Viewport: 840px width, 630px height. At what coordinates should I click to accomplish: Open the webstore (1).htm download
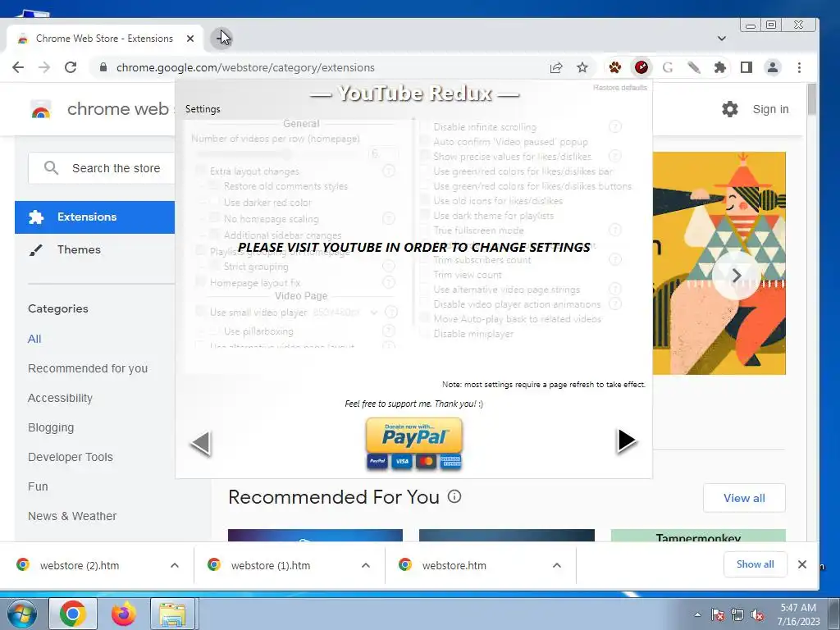[x=271, y=565]
